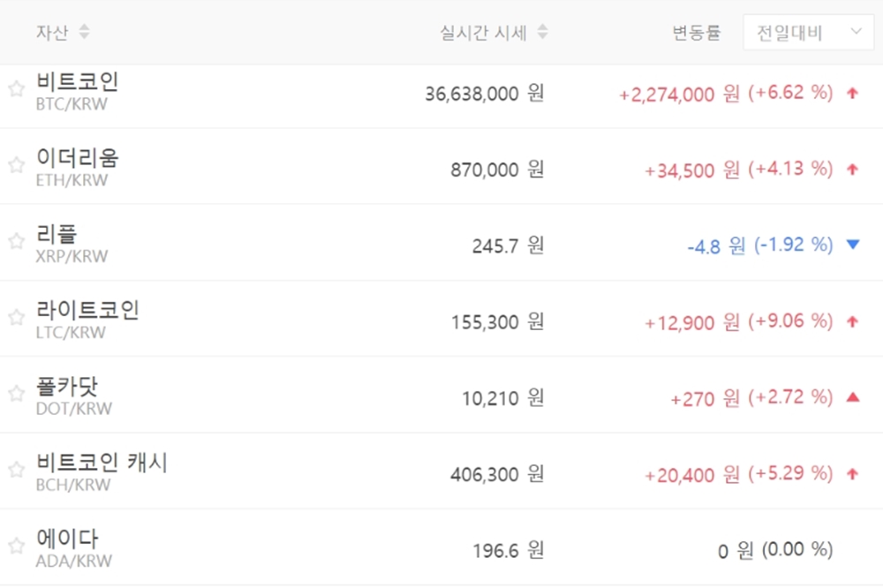Select 비트코인 캐시 BCH/KRW asset
The image size is (883, 588).
[x=102, y=471]
